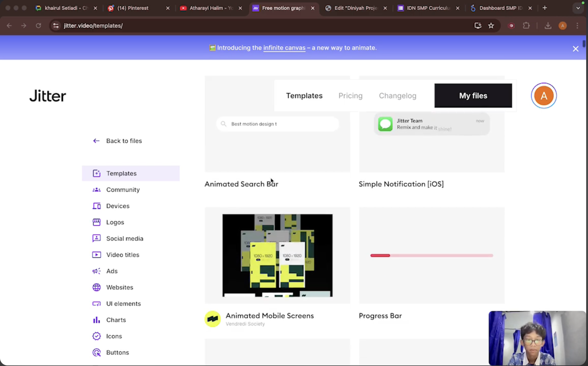Click the Vendredi Society author badge
Viewport: 588px width, 366px height.
tap(213, 319)
